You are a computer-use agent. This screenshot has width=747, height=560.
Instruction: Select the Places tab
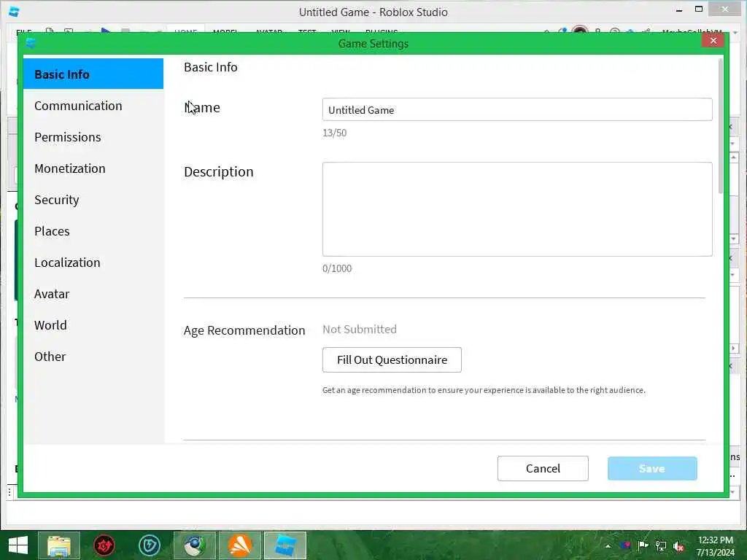point(93,231)
